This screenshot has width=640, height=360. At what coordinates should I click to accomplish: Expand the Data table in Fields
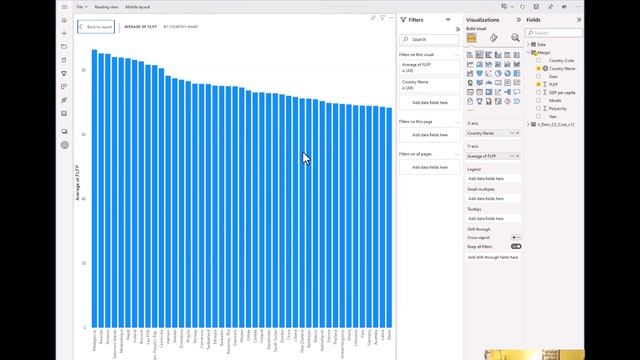point(528,44)
